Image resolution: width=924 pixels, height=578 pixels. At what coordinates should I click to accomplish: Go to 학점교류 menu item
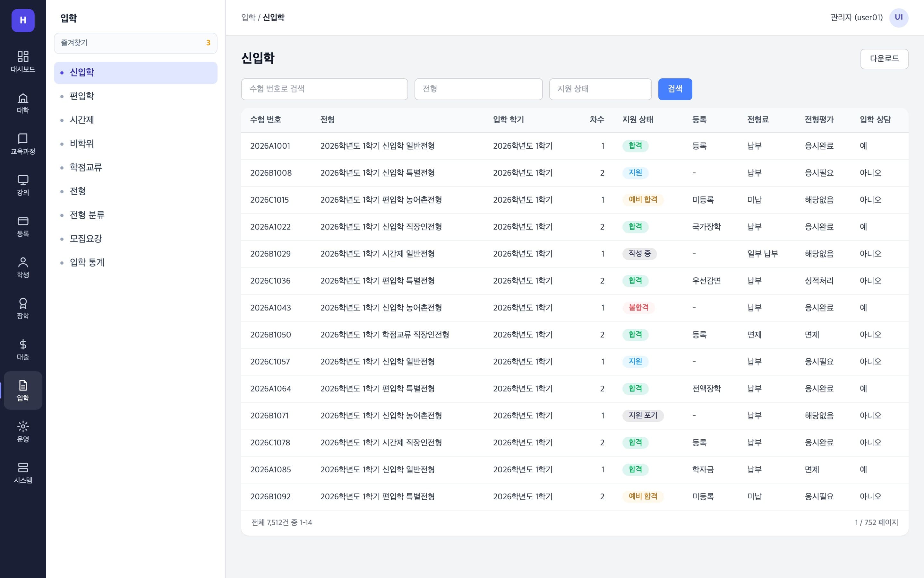click(135, 167)
